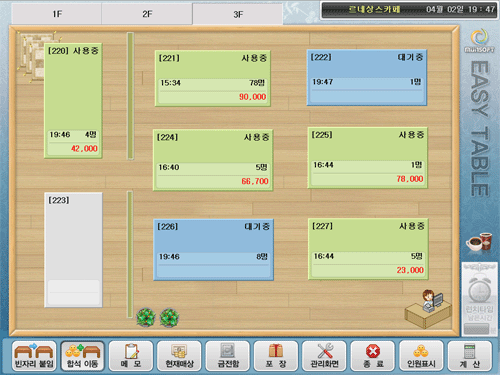The image size is (500, 375).
Task: Select the 합석 이동 icon button
Action: [x=82, y=356]
